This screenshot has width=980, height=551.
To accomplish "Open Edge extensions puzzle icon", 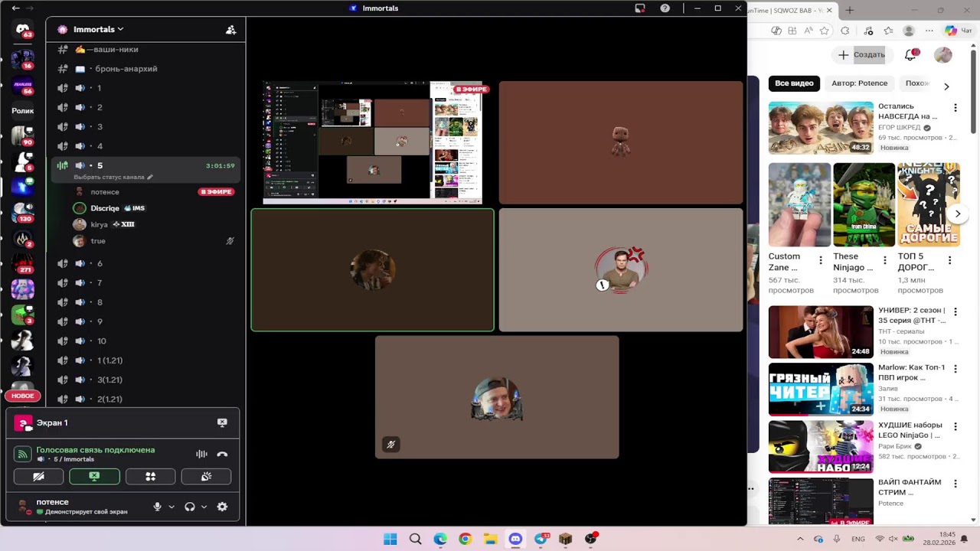I will pos(845,31).
